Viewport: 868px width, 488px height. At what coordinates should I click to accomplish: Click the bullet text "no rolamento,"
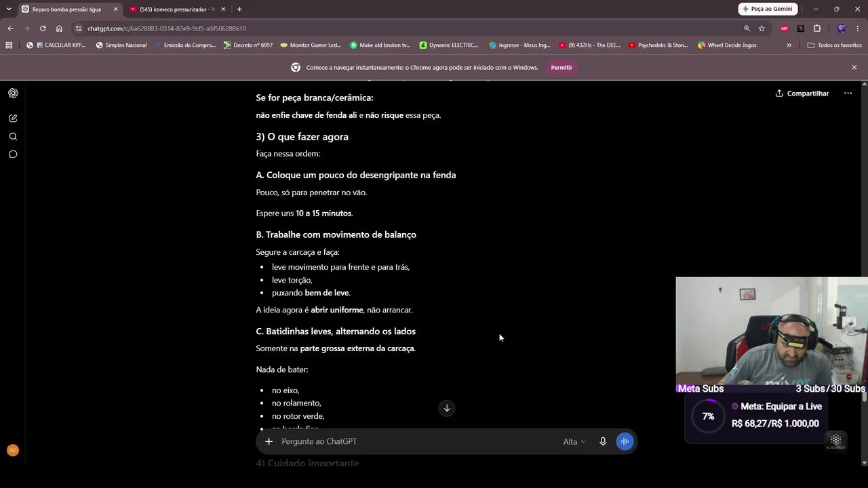click(x=296, y=403)
